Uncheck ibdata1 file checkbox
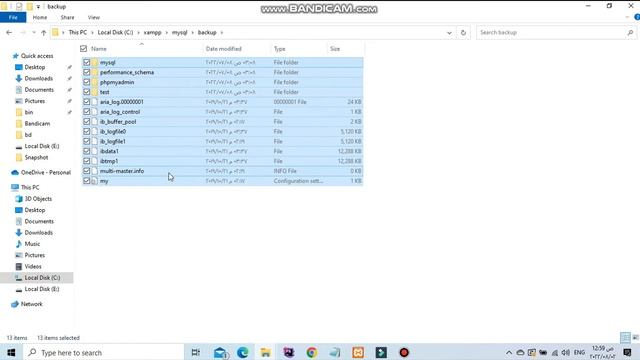 coord(87,151)
